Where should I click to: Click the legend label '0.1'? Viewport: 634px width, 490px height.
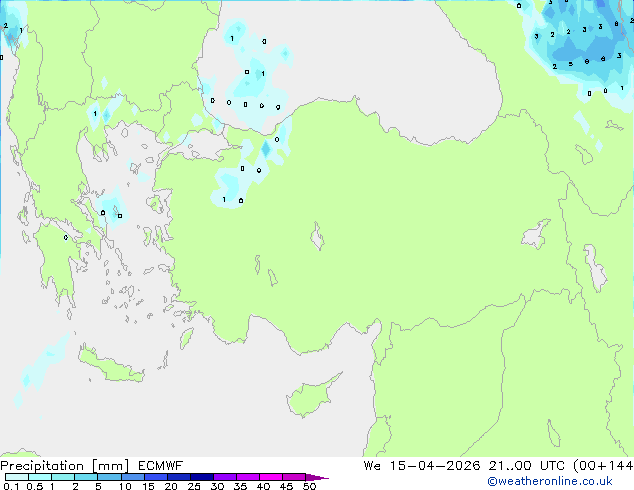click(x=11, y=486)
